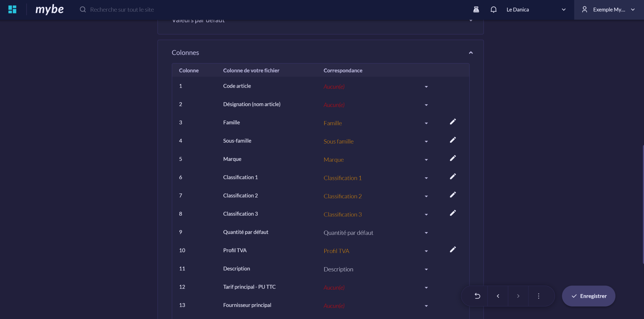Click the undo arrow icon in bottom toolbar
This screenshot has height=319, width=644.
pos(477,296)
